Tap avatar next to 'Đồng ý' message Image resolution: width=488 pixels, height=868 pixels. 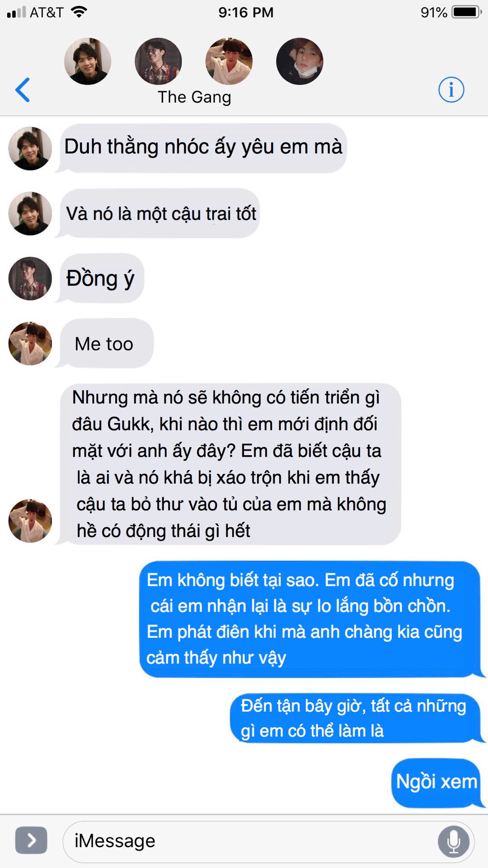30,278
